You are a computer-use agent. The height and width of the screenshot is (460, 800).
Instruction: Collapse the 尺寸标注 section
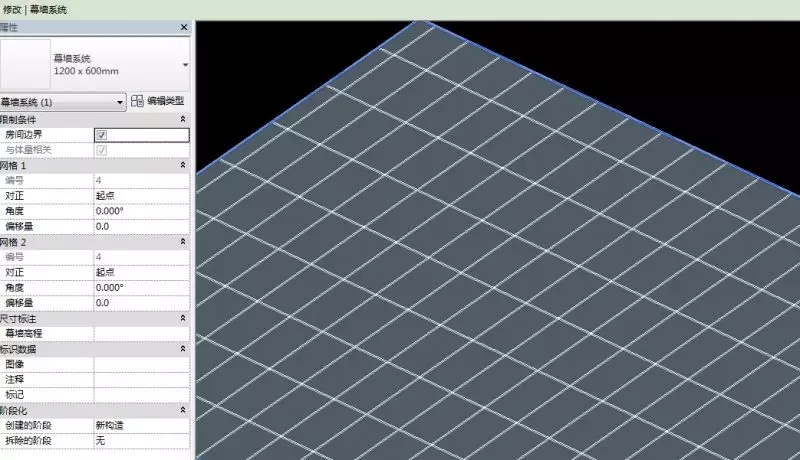coord(183,318)
